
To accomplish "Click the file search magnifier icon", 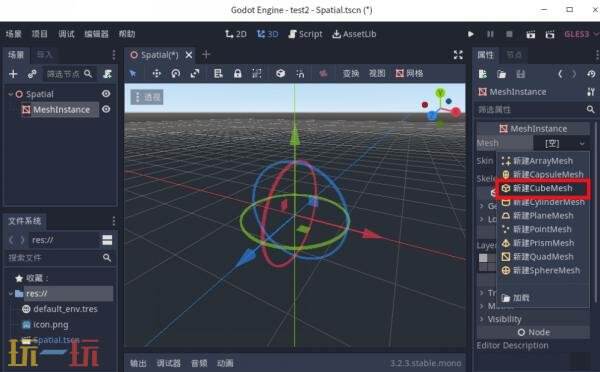I will tap(107, 258).
